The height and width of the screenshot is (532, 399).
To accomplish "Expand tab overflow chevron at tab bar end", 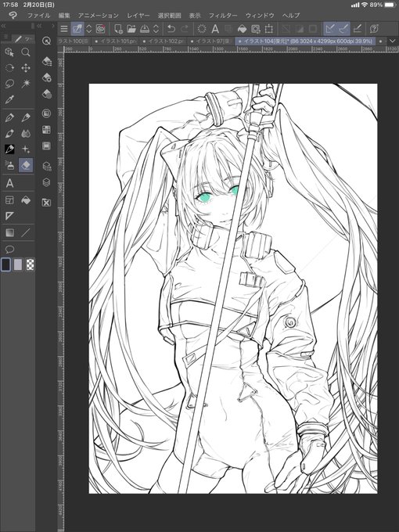I will coord(393,41).
